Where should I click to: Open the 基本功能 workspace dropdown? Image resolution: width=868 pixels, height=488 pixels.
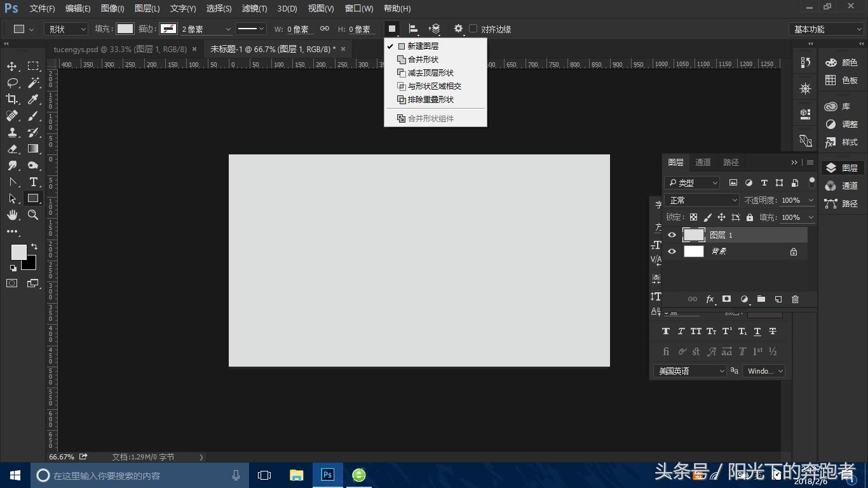826,29
